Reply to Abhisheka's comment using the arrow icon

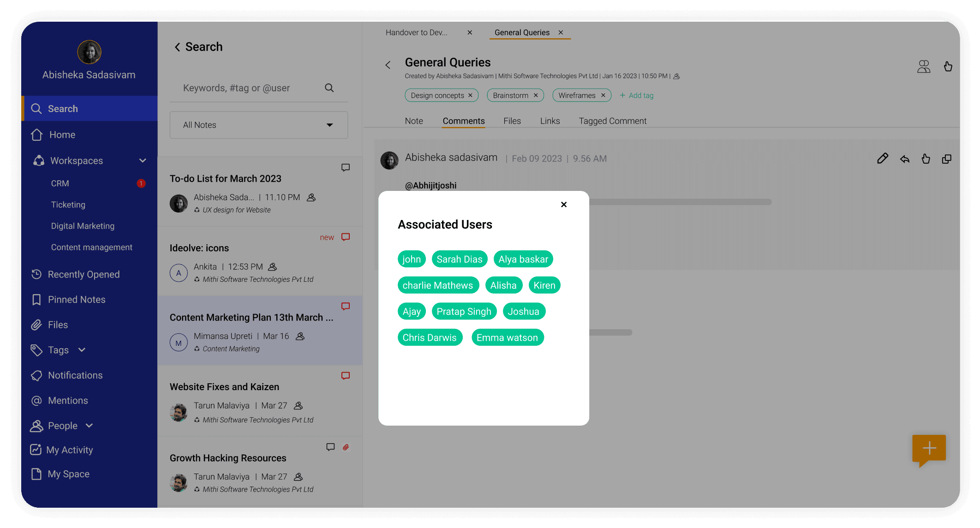[x=904, y=158]
